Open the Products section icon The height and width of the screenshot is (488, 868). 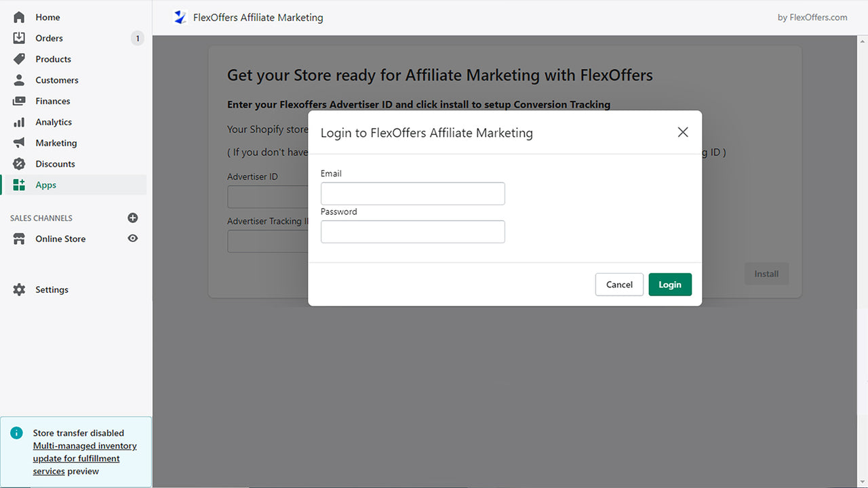(19, 59)
